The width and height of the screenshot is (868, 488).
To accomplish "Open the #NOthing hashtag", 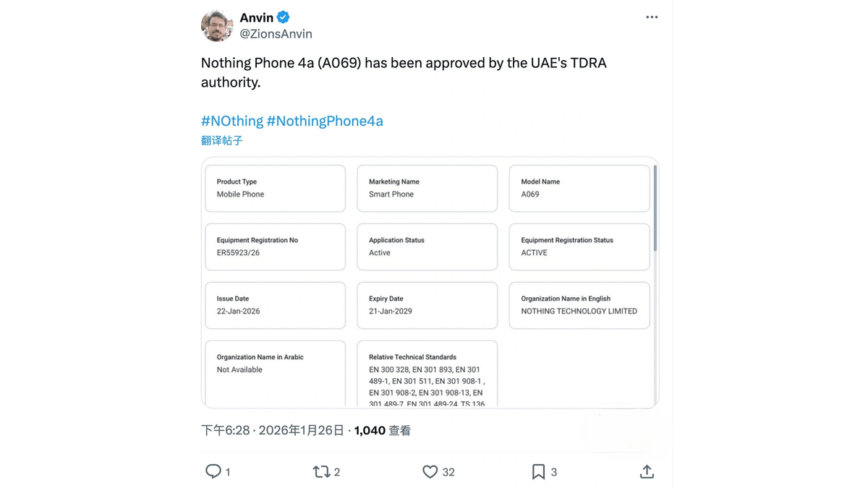I will coord(231,121).
